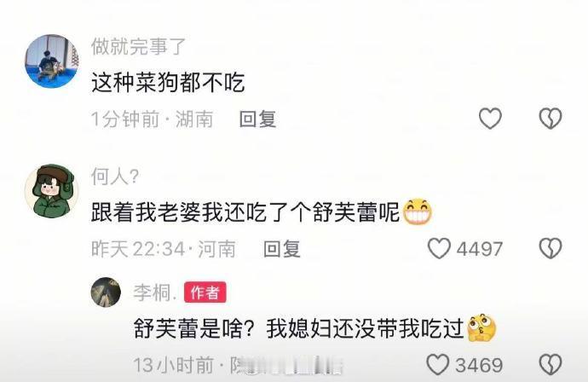Dislike the comment by 做就完事了

(x=551, y=119)
